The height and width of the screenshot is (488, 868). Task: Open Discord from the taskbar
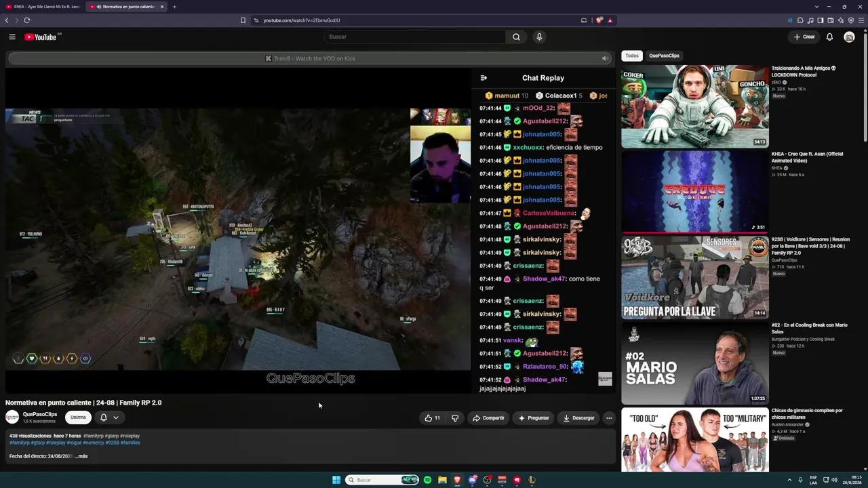click(473, 480)
